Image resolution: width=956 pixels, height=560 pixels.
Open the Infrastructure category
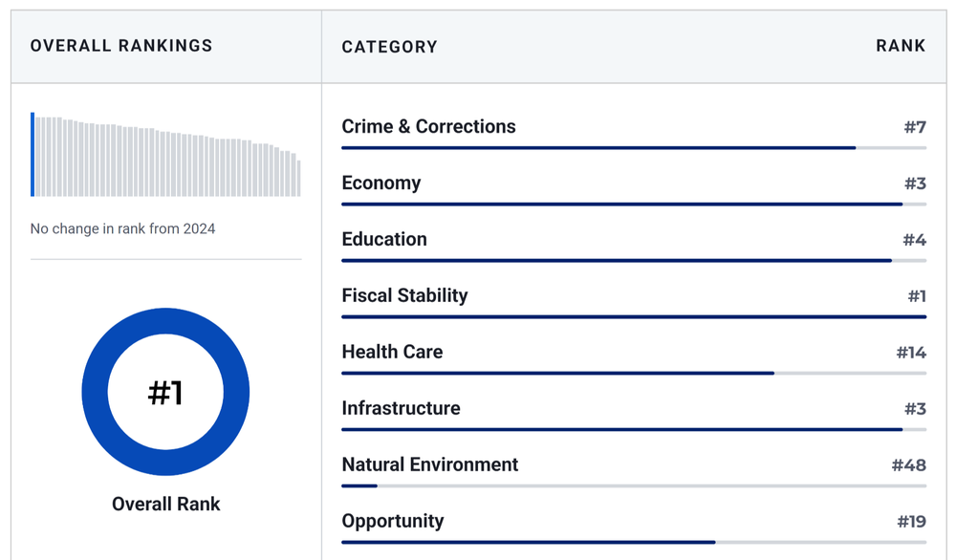point(401,409)
